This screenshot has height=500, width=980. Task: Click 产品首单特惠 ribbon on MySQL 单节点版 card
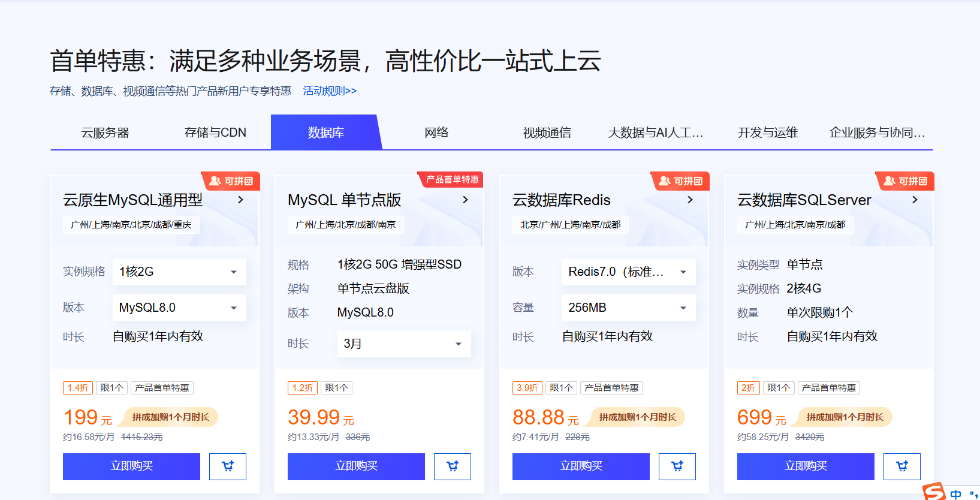451,179
